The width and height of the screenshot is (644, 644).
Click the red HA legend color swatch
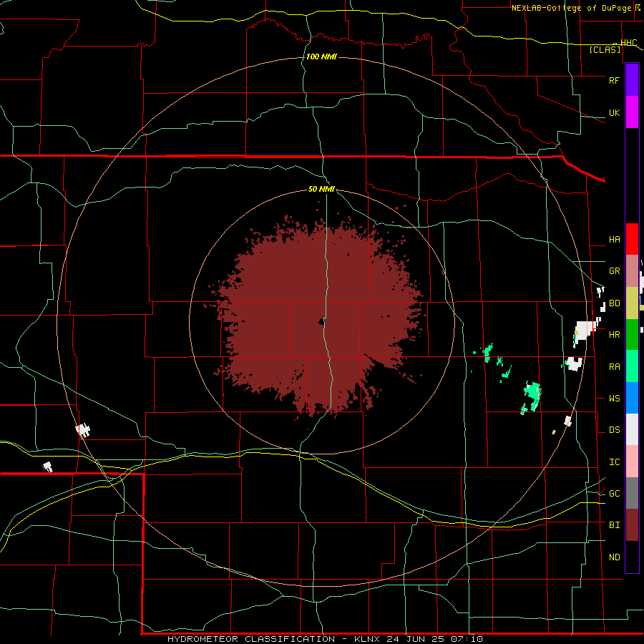(632, 239)
